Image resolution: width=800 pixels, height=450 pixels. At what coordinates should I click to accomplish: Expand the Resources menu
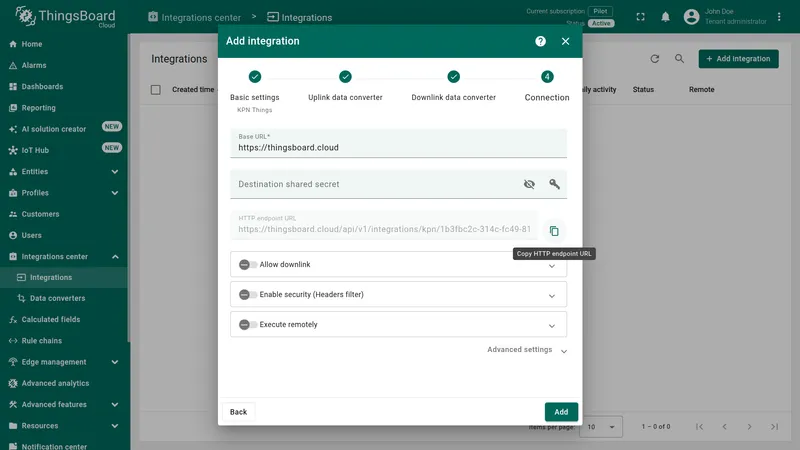click(x=64, y=426)
